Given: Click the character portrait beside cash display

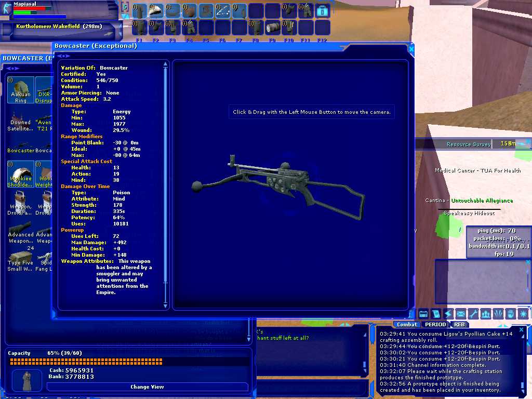Looking at the screenshot, I should point(27,381).
